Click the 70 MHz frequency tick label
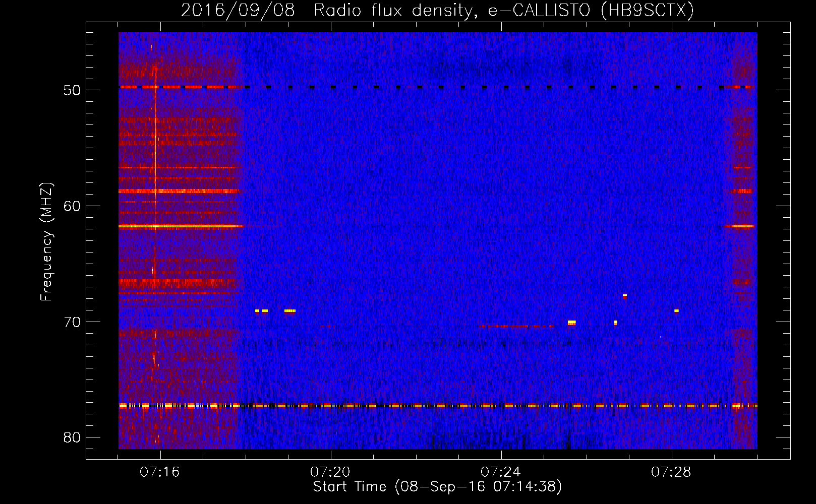816x504 pixels. point(72,322)
